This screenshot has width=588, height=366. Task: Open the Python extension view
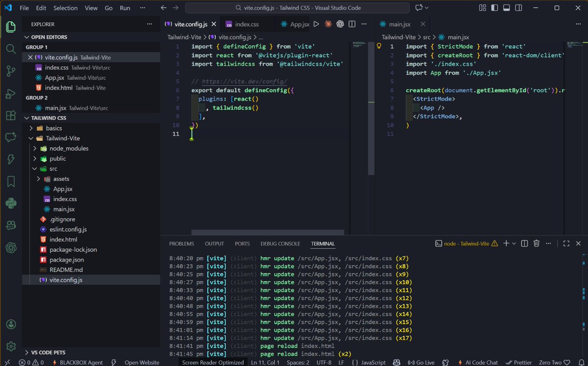coord(11,203)
